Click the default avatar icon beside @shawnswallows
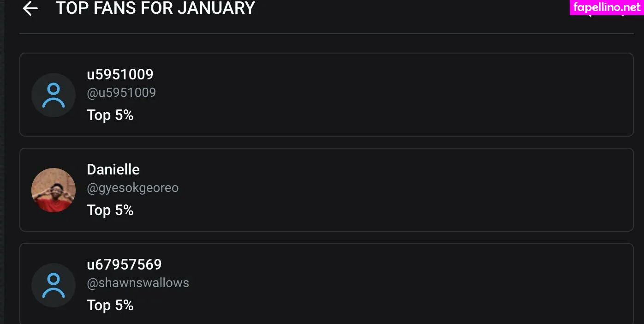 [x=54, y=285]
